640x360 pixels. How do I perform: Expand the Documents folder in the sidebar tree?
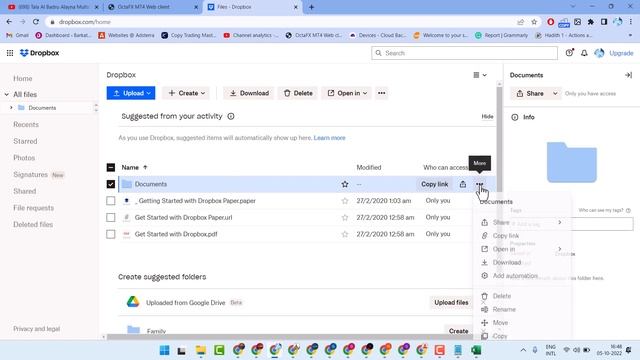(11, 108)
